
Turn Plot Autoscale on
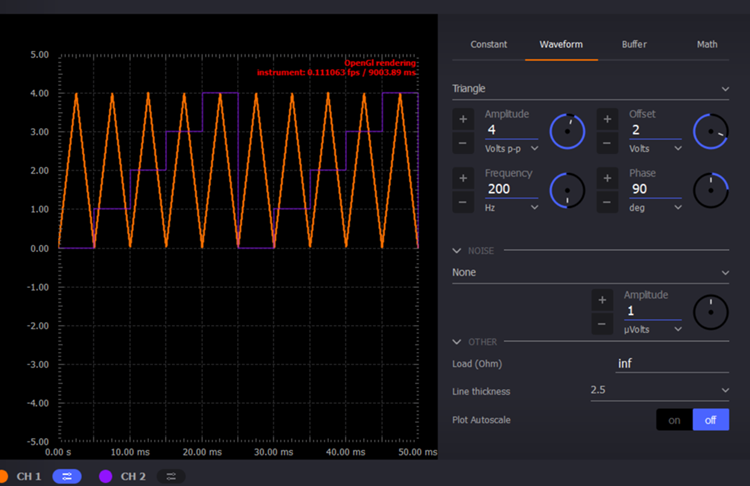click(674, 420)
